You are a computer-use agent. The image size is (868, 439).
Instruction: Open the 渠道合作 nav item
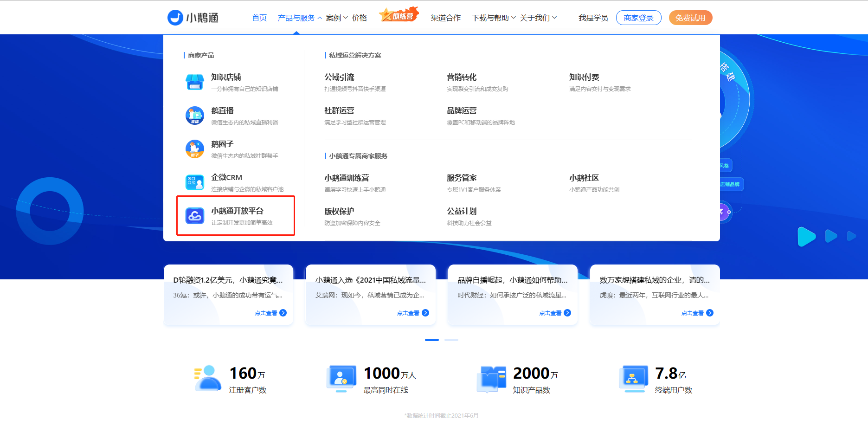pyautogui.click(x=446, y=18)
